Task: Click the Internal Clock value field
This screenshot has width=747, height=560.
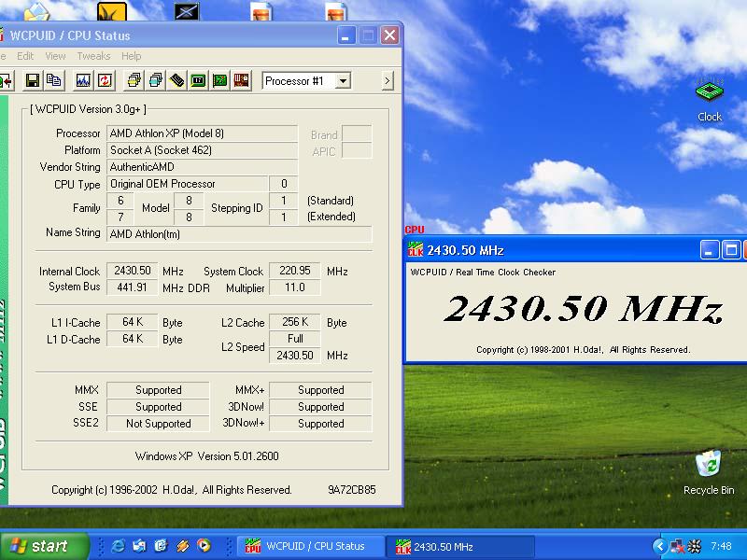Action: [x=133, y=271]
